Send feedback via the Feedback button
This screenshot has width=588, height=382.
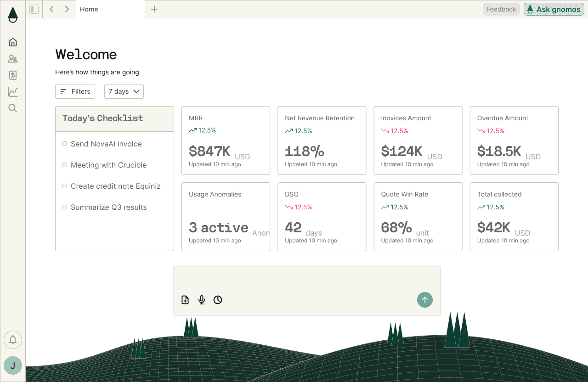coord(501,9)
